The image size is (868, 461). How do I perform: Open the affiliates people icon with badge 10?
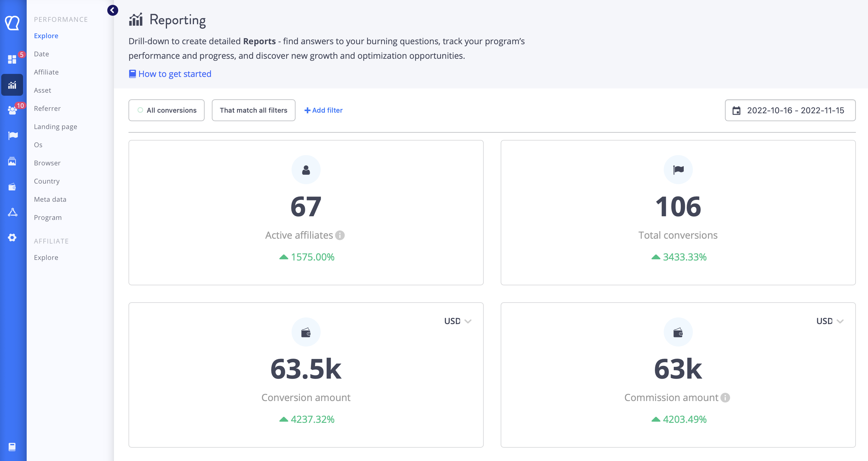click(x=12, y=110)
